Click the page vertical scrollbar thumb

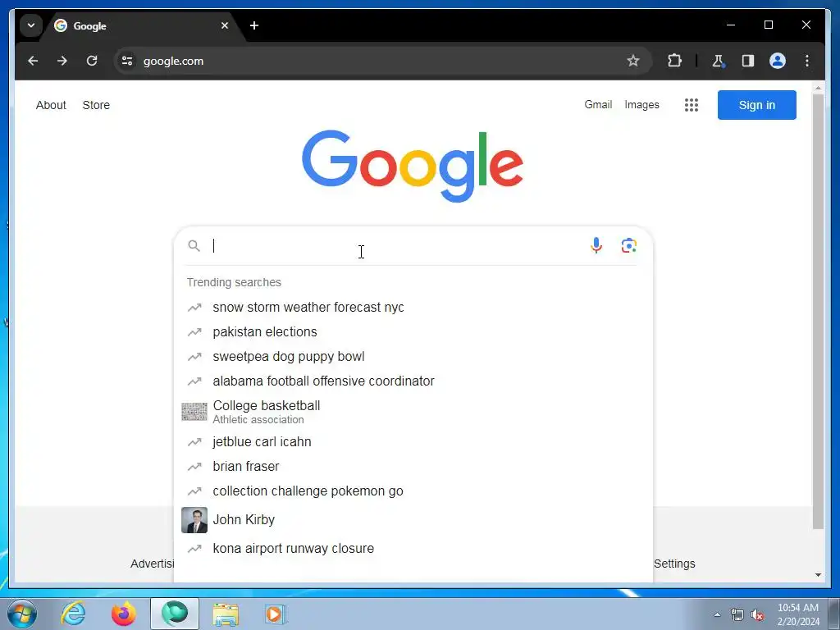pyautogui.click(x=818, y=311)
